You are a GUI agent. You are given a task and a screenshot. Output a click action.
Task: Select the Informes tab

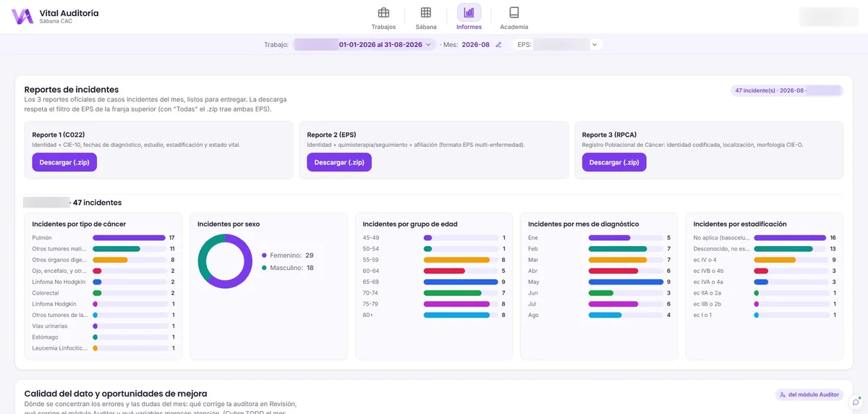(x=469, y=17)
